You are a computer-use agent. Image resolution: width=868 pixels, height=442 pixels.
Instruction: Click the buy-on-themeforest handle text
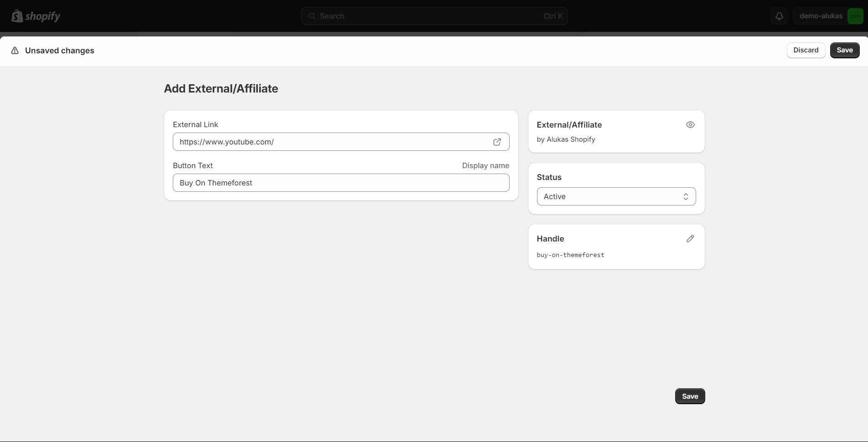[x=570, y=255]
